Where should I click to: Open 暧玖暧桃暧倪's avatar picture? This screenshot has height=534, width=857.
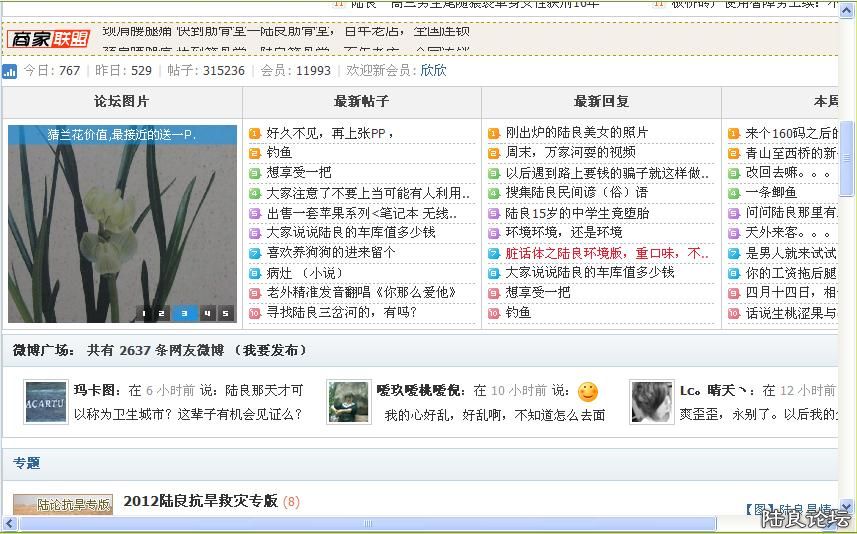tap(348, 402)
